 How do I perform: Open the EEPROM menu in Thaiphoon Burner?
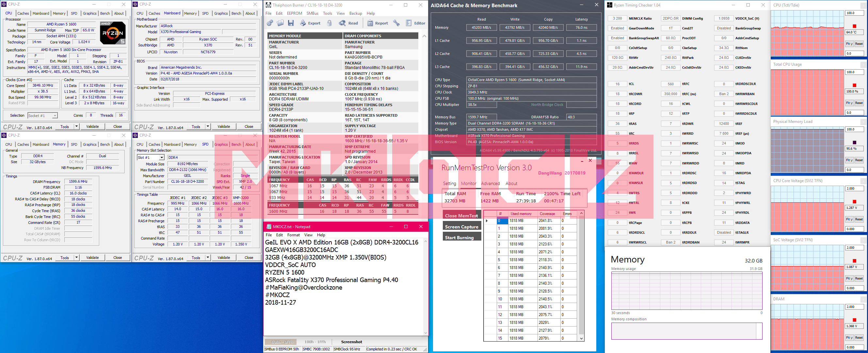[294, 13]
